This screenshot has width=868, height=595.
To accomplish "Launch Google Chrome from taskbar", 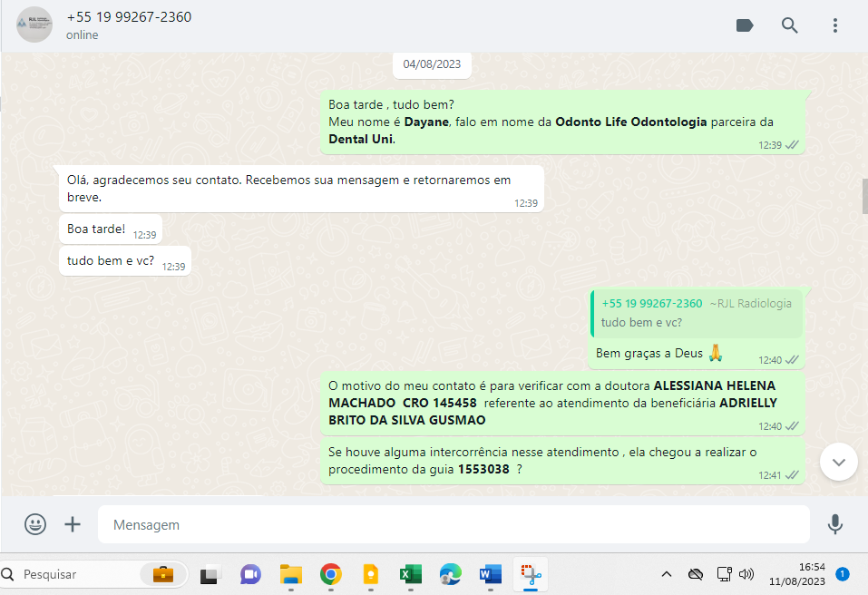I will tap(331, 574).
